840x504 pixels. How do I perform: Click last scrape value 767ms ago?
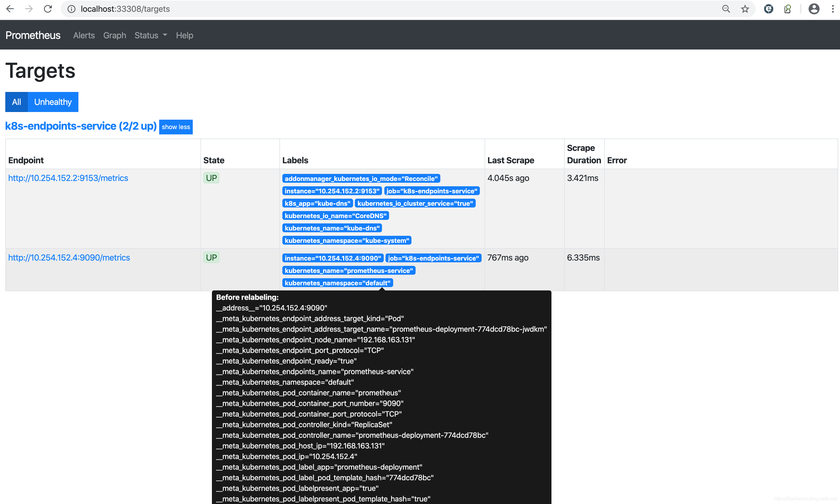pos(508,257)
